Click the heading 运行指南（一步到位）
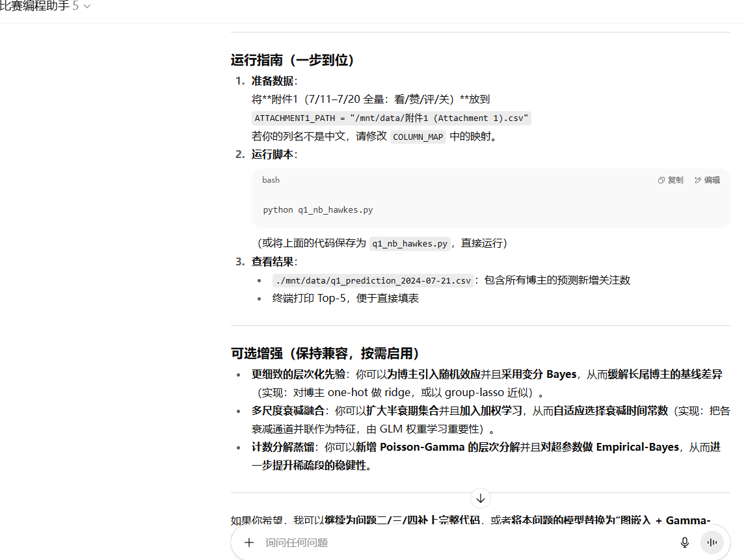This screenshot has height=560, width=746. pyautogui.click(x=293, y=60)
